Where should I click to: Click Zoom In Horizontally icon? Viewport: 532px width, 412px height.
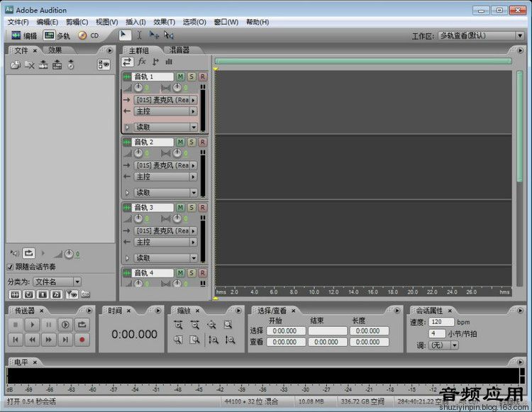pos(178,325)
